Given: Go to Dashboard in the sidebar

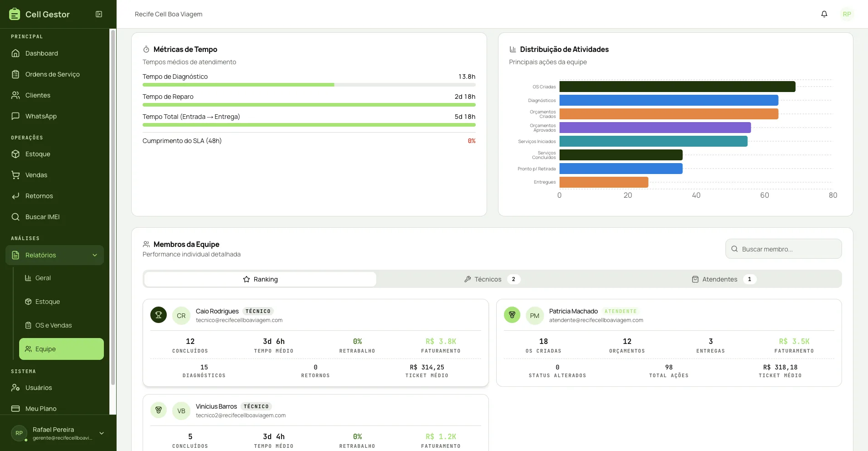Looking at the screenshot, I should (x=55, y=53).
